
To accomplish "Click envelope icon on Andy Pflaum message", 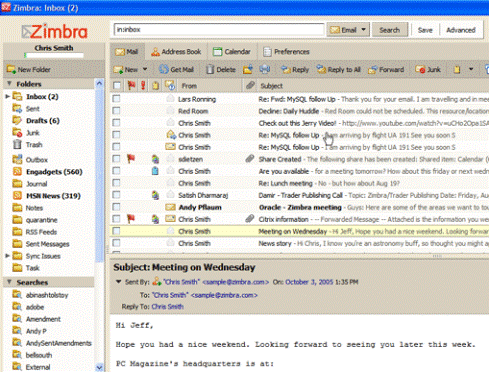I will coord(170,207).
